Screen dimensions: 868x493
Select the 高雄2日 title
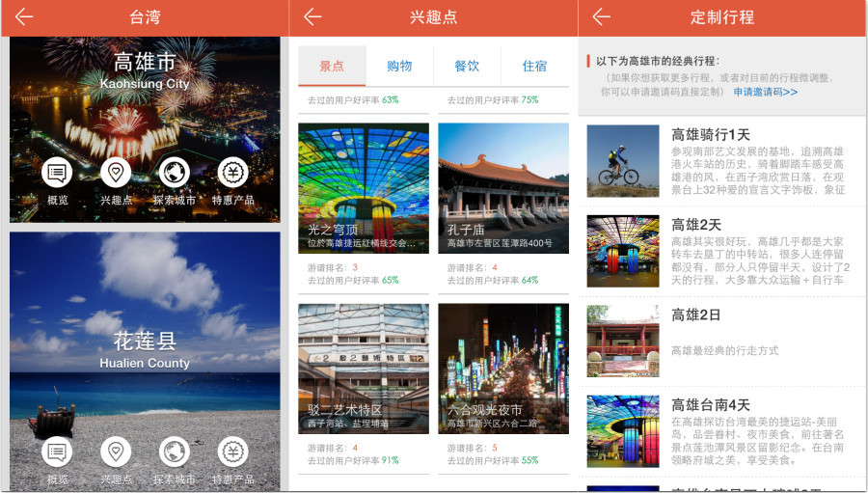(695, 315)
